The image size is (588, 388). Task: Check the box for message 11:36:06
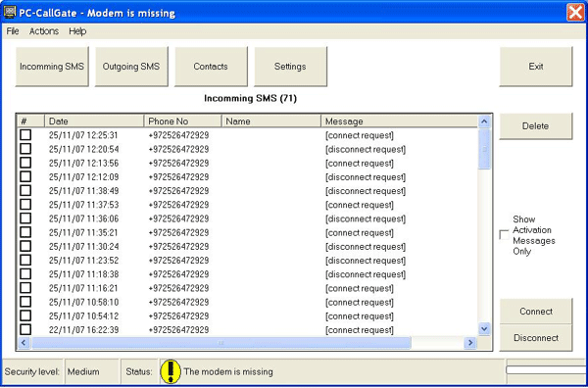click(25, 218)
